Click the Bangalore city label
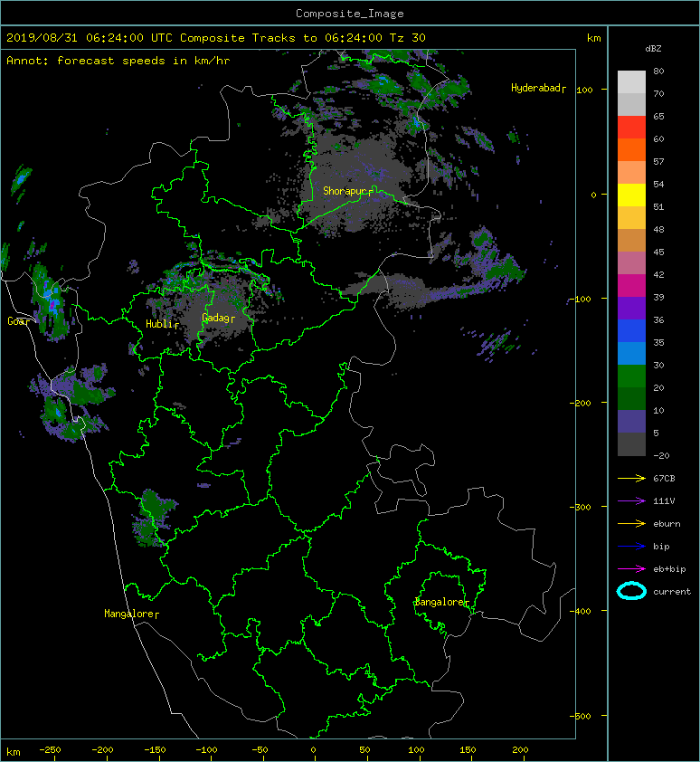The width and height of the screenshot is (700, 762). pos(440,602)
